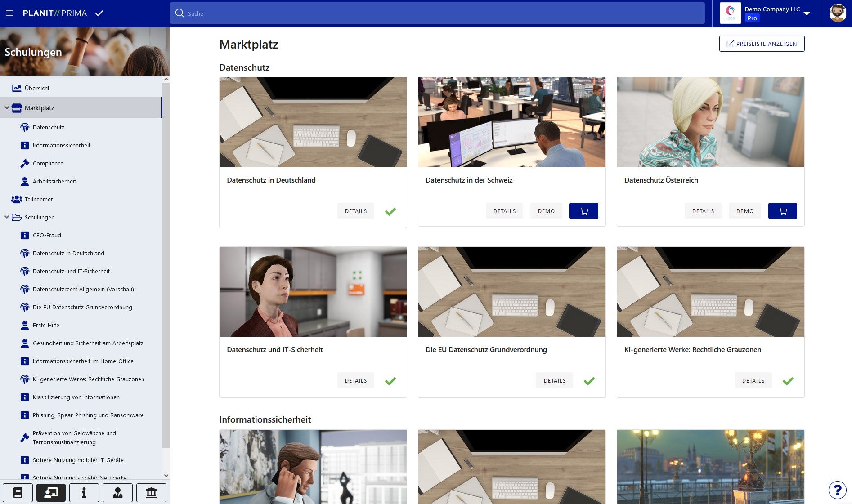Open the help question mark bubble
The image size is (852, 504).
point(837,490)
